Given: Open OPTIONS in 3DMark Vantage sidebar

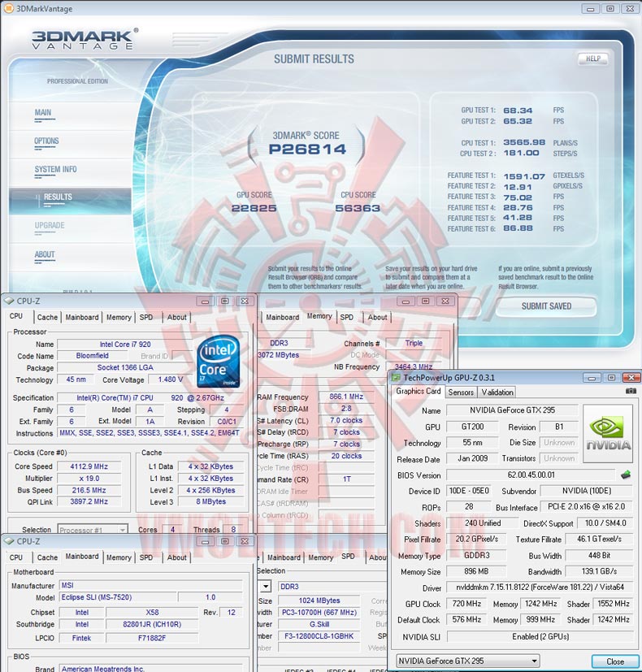Looking at the screenshot, I should (x=46, y=141).
